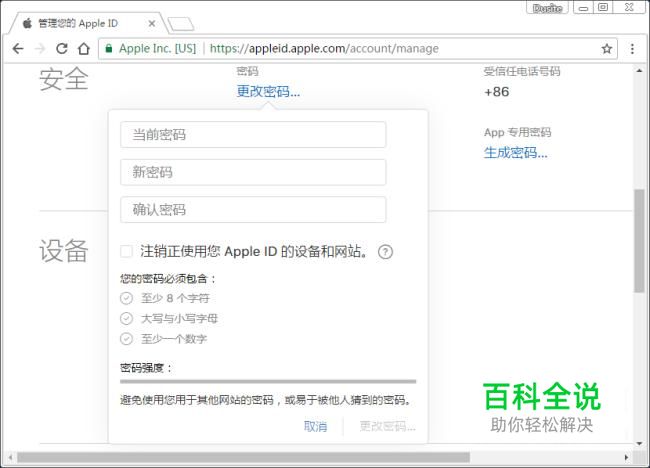Focus the 当前密码 field
Screen dimensions: 650x468
tap(253, 135)
